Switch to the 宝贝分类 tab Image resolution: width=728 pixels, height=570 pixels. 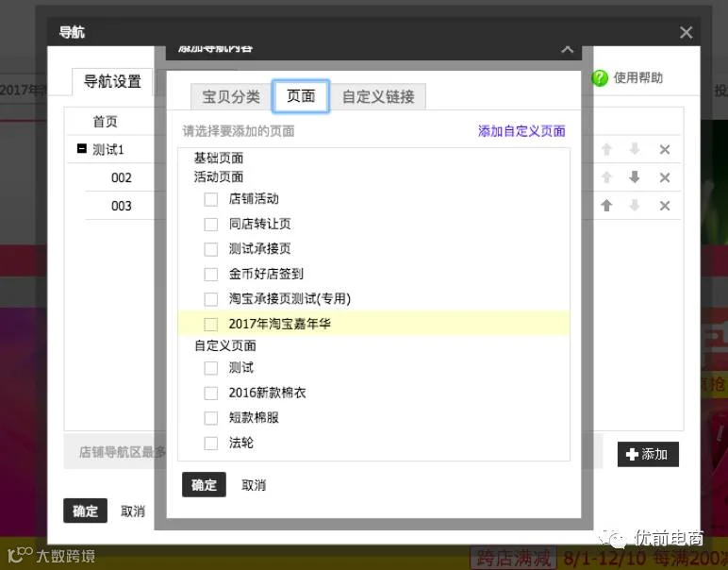[231, 96]
